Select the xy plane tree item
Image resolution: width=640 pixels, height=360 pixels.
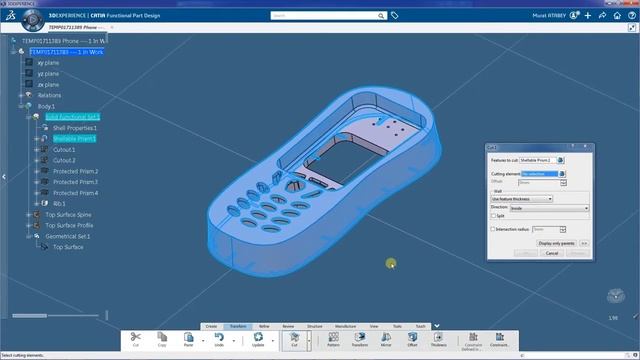click(48, 63)
